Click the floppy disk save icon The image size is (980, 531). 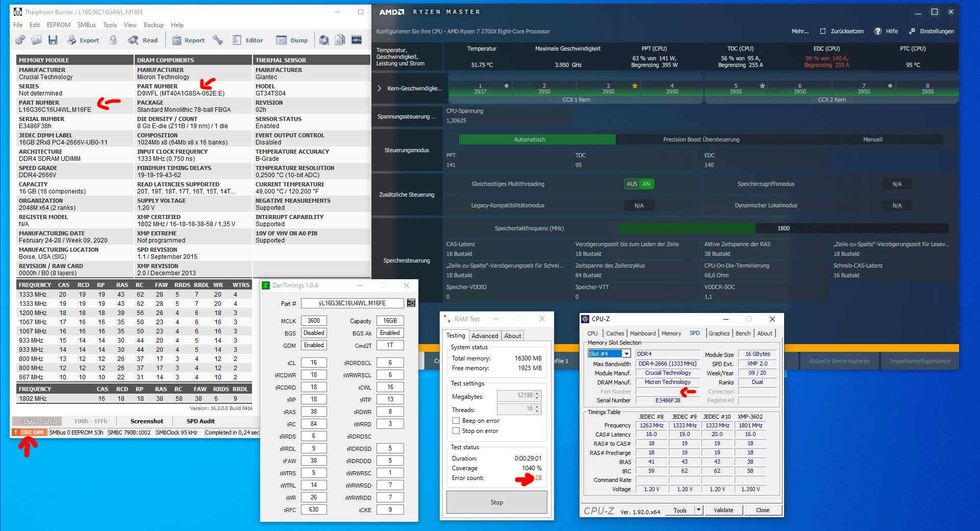[x=53, y=40]
